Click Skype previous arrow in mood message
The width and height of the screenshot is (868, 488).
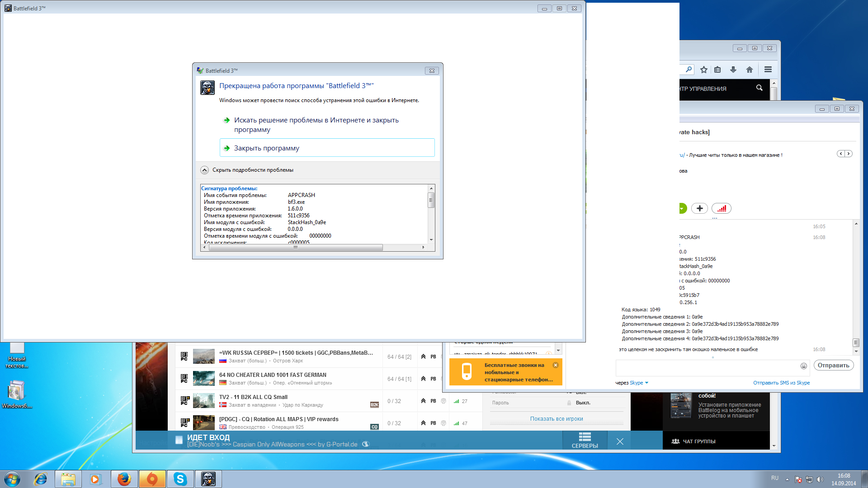click(841, 154)
